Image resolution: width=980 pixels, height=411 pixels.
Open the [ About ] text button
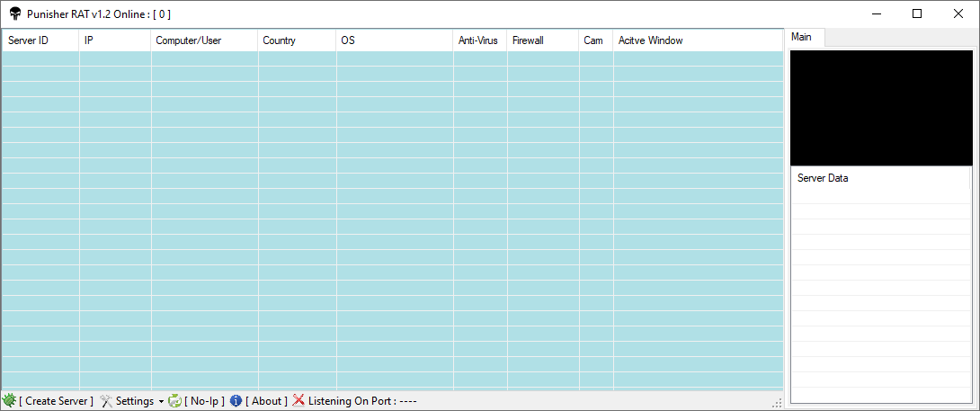[266, 401]
